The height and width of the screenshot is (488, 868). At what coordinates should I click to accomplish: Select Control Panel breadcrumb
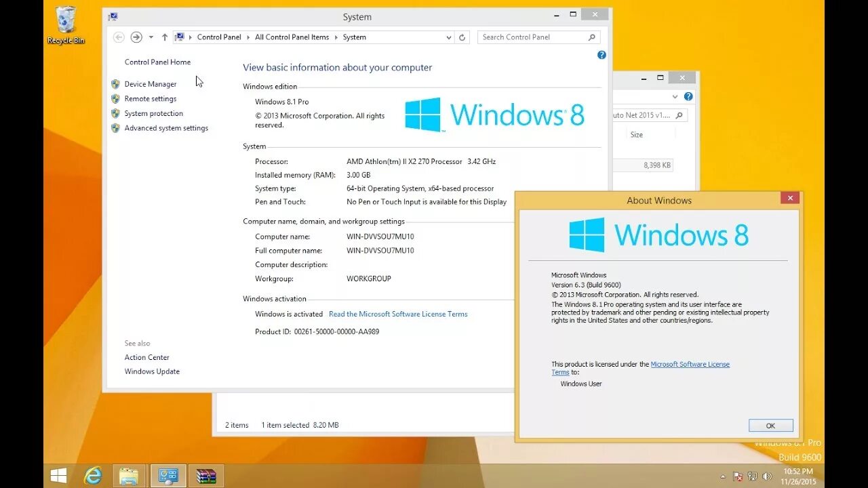[219, 37]
